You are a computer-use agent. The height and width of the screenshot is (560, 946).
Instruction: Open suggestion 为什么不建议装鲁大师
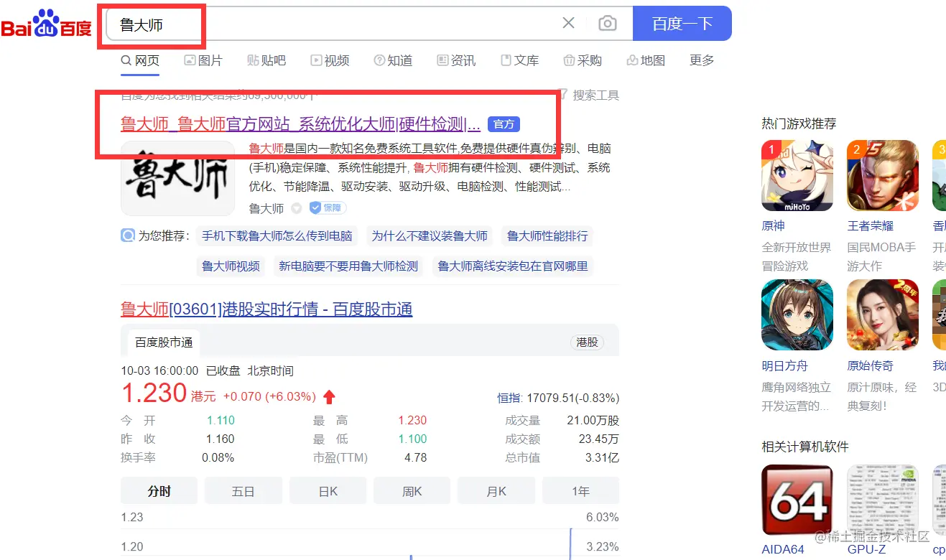[x=430, y=236]
